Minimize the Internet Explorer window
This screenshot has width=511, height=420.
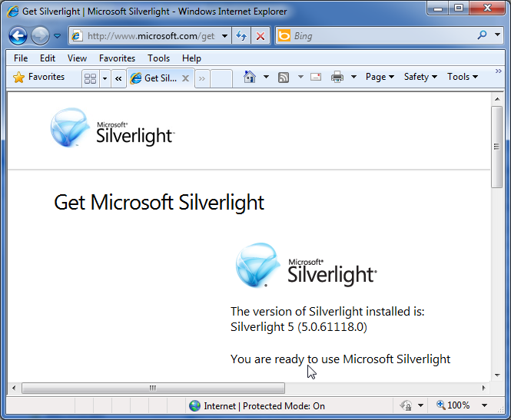(x=438, y=8)
